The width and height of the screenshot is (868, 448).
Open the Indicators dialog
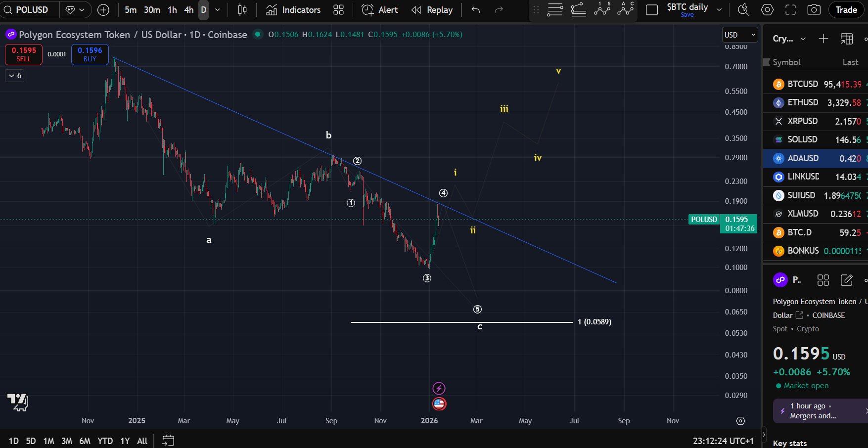coord(293,10)
